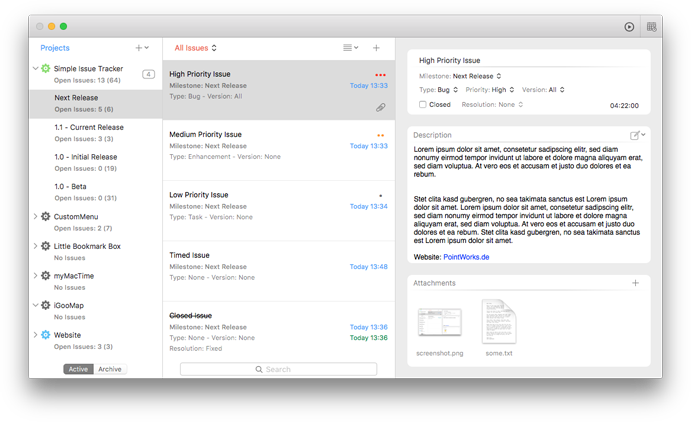This screenshot has width=691, height=422.
Task: Add a new issue with plus icon
Action: [x=376, y=48]
